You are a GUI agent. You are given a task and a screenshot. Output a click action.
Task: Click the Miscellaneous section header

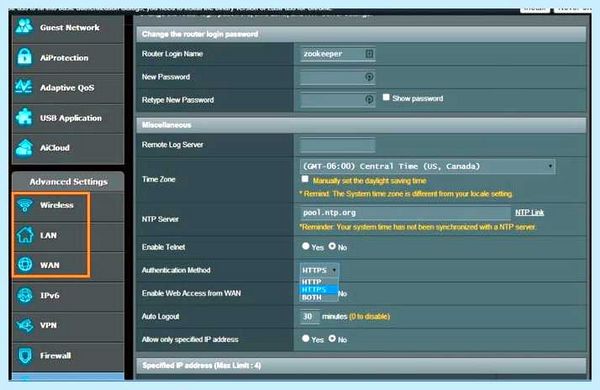pos(361,125)
